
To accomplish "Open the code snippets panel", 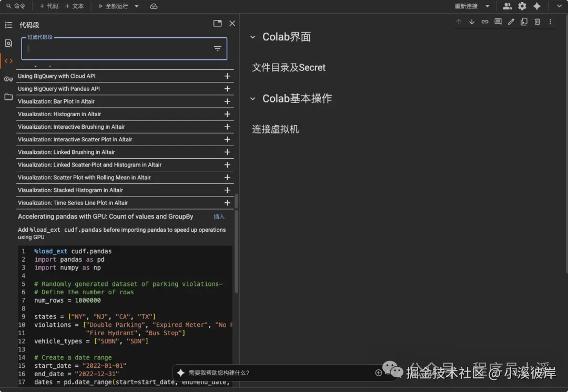I will (x=8, y=60).
